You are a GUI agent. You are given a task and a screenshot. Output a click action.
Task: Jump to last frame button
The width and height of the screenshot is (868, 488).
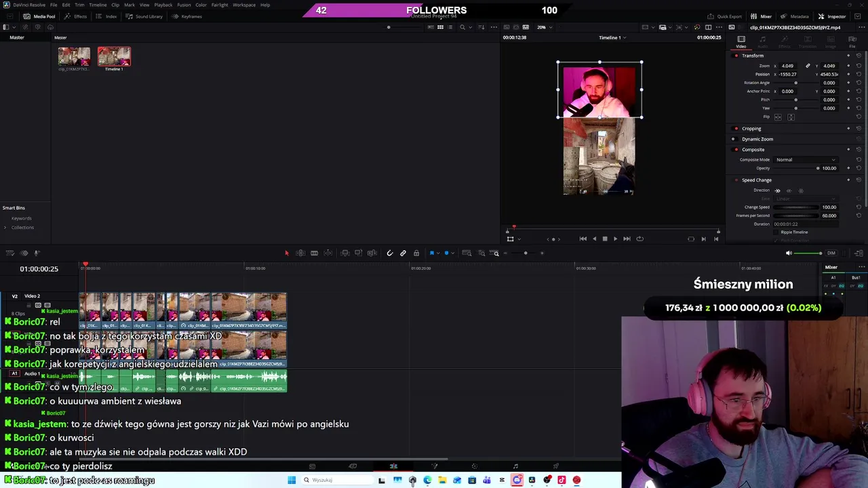click(627, 239)
